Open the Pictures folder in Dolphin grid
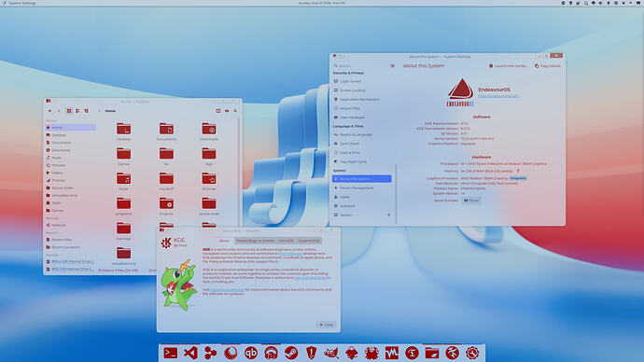Screen dimensions: 644x362 pos(209,181)
